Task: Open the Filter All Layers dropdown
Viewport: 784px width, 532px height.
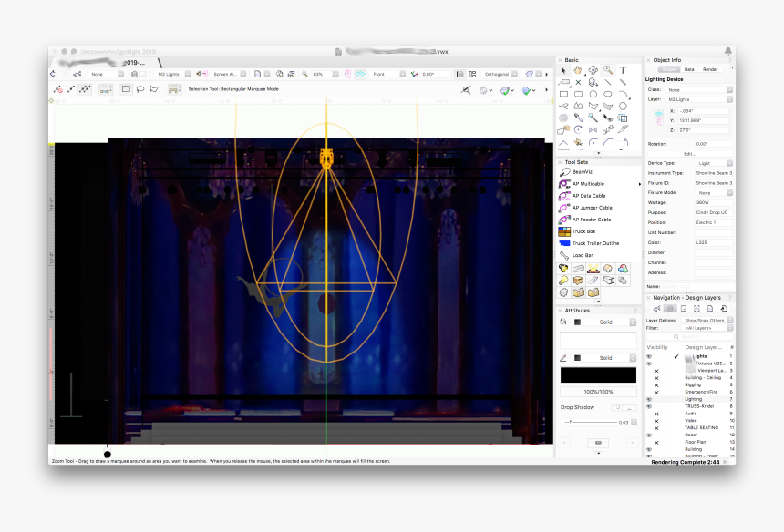Action: [707, 328]
